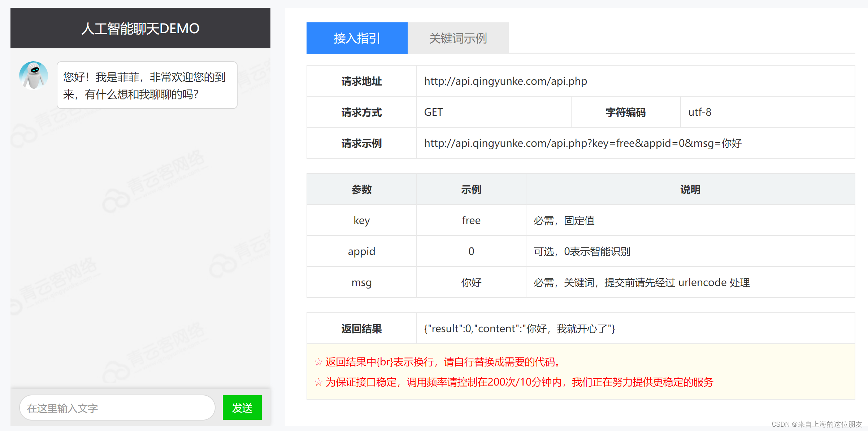Click the 可选，0表示智能识别 description
The image size is (868, 431).
coord(582,251)
